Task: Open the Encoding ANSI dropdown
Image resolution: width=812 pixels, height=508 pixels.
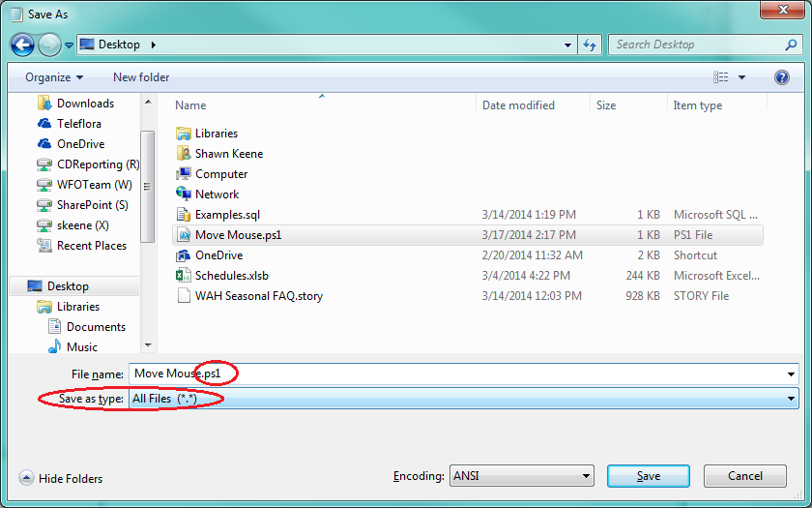Action: pos(521,476)
